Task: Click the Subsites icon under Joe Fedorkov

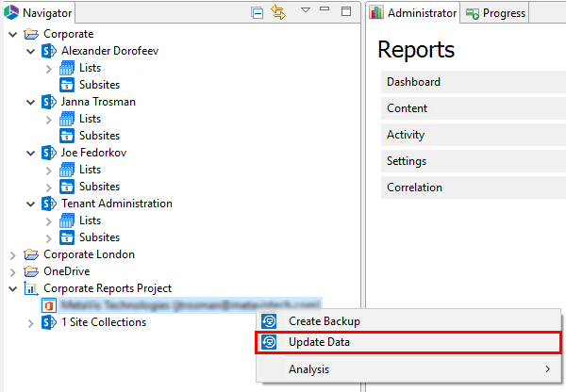Action: [x=67, y=187]
